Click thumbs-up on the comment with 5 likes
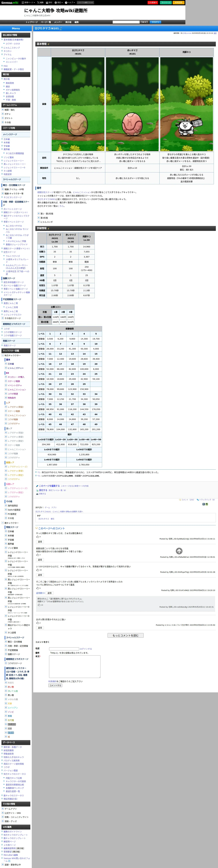 38,588
